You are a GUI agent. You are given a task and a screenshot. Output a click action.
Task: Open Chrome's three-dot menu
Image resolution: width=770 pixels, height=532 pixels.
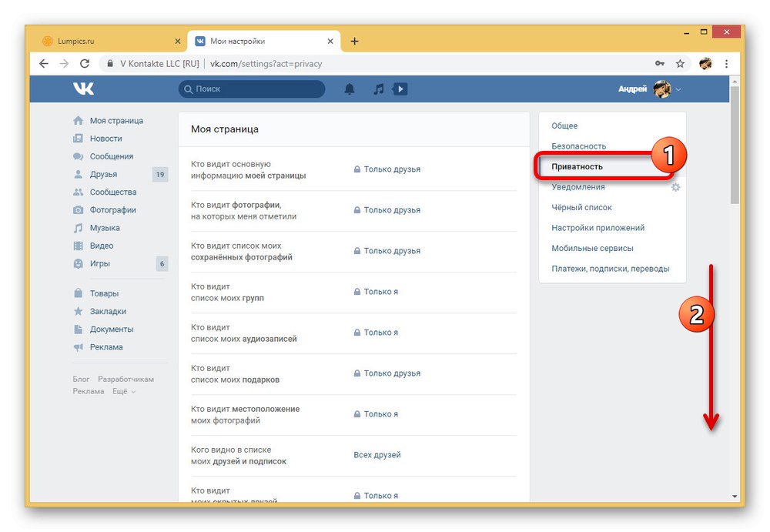point(726,63)
